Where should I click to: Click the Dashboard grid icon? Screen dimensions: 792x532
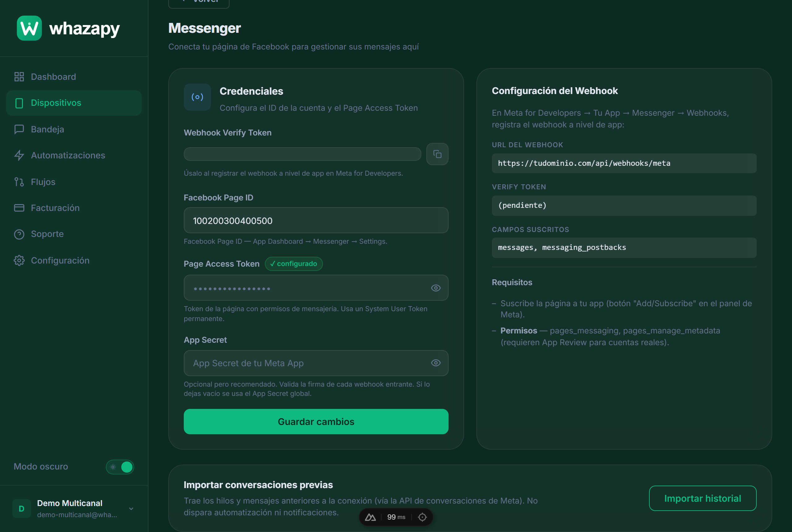(19, 77)
